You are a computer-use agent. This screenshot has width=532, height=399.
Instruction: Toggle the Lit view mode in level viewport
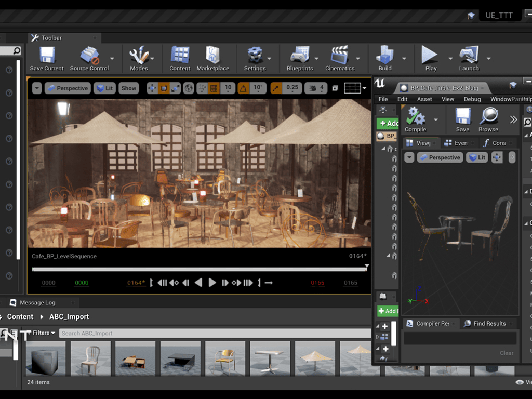pos(105,88)
